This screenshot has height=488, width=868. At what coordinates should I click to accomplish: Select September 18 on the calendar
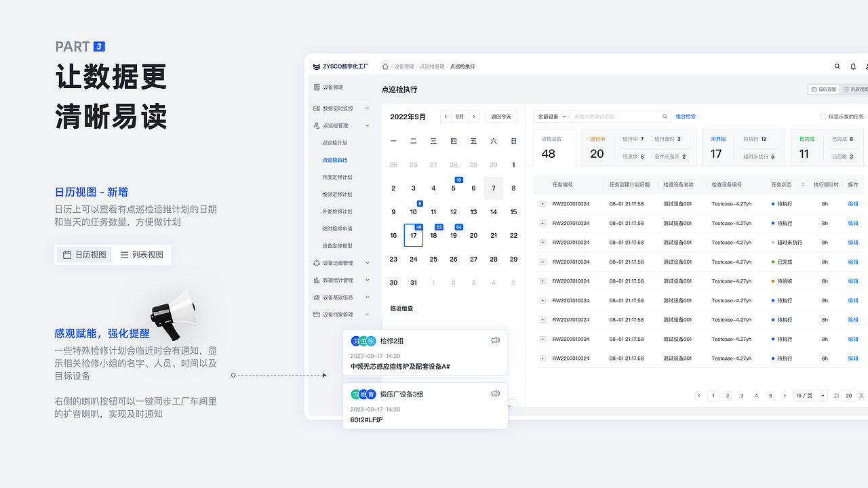[x=433, y=235]
